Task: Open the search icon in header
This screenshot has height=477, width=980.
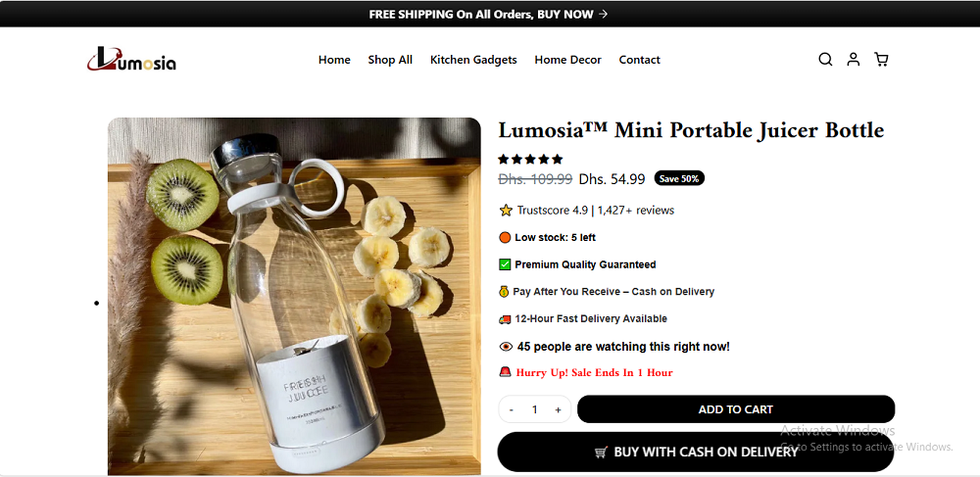Action: (825, 60)
